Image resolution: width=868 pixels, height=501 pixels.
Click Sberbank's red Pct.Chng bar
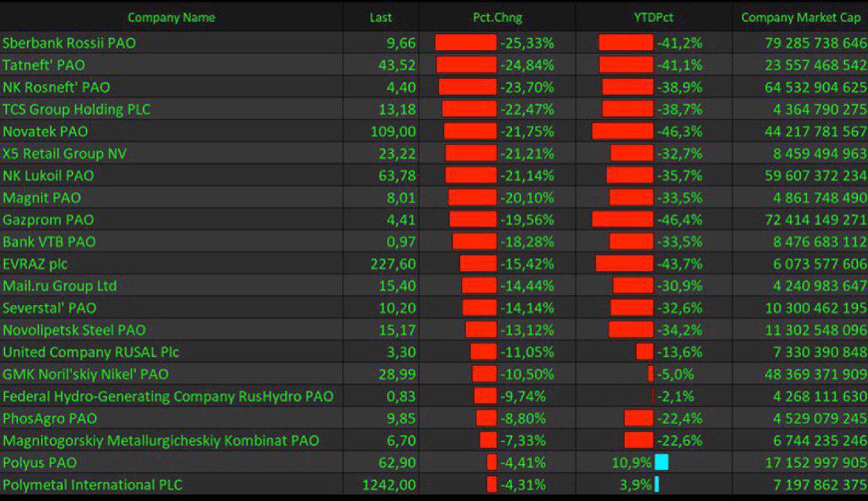(x=466, y=42)
